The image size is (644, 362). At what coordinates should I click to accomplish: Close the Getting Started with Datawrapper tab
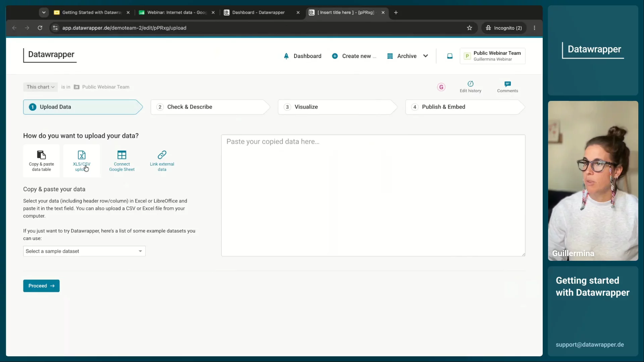tap(128, 12)
